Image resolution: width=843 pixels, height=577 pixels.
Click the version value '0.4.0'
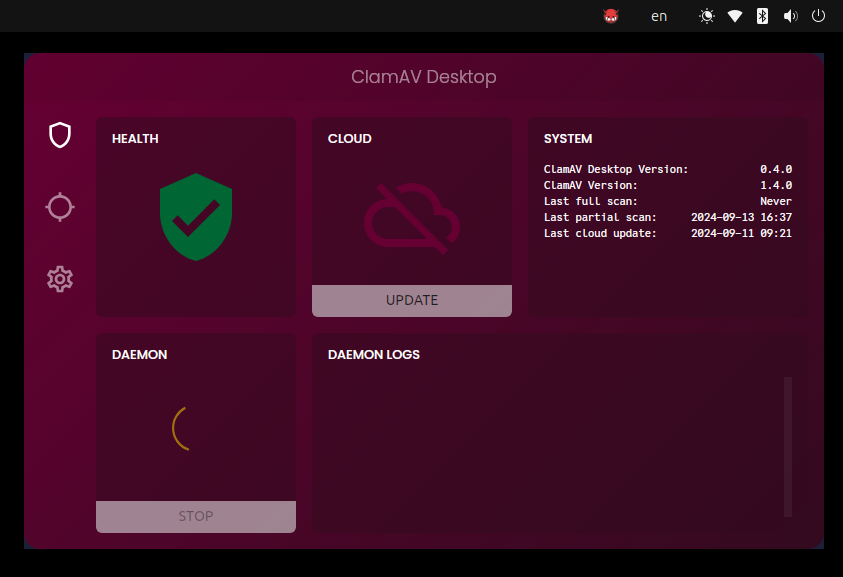[x=776, y=169]
